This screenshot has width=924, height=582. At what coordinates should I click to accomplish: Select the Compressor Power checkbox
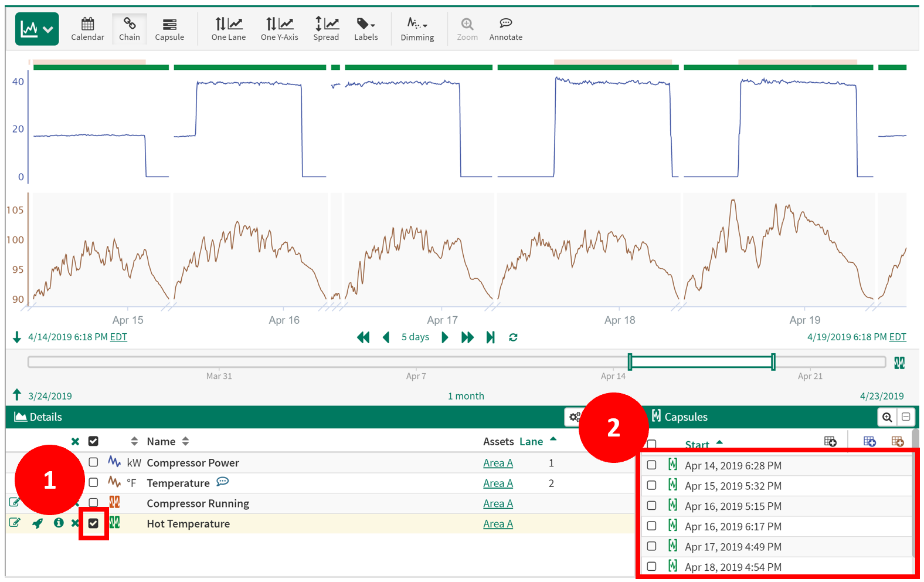pos(93,462)
